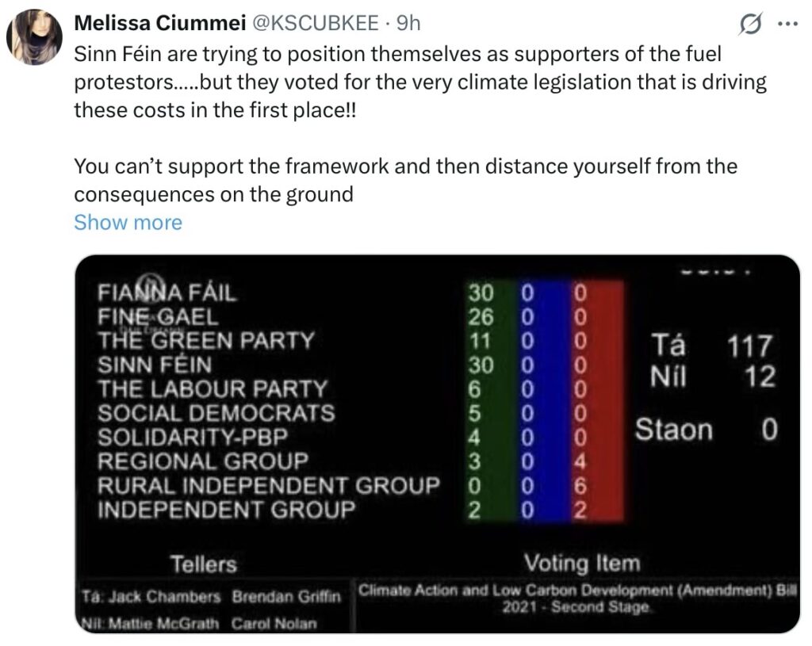The image size is (812, 646).
Task: Click the Voting Item heading
Action: pyautogui.click(x=580, y=564)
